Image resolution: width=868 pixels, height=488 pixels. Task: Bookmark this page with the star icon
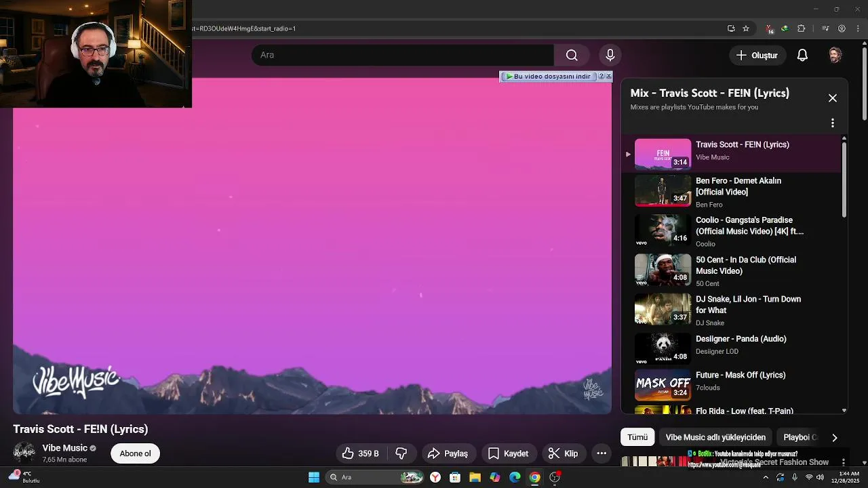pyautogui.click(x=746, y=28)
